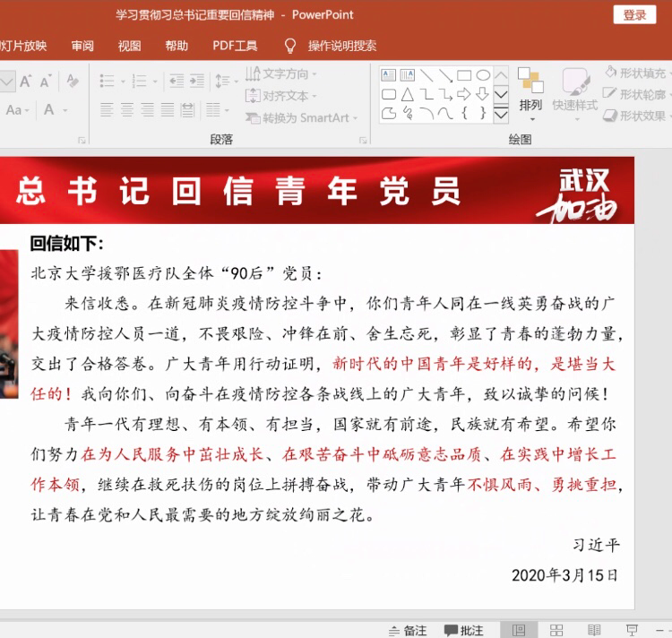Switch to the 视图 tab

(x=129, y=46)
